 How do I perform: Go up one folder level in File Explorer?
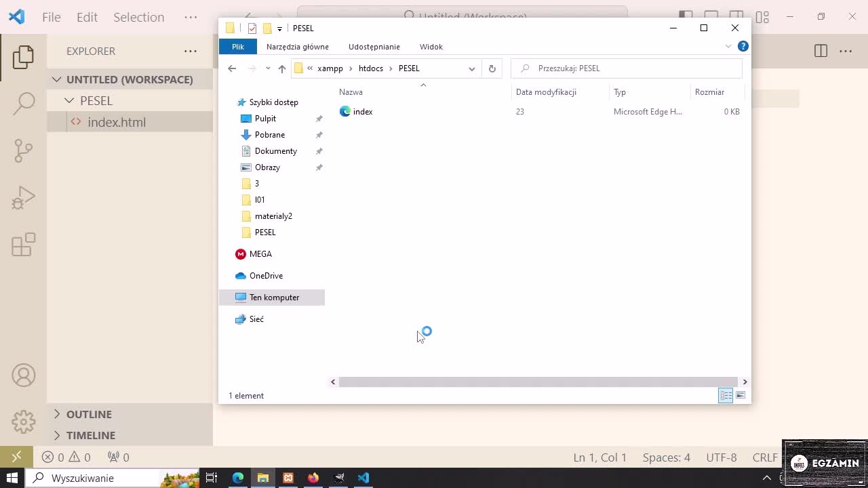(x=282, y=68)
